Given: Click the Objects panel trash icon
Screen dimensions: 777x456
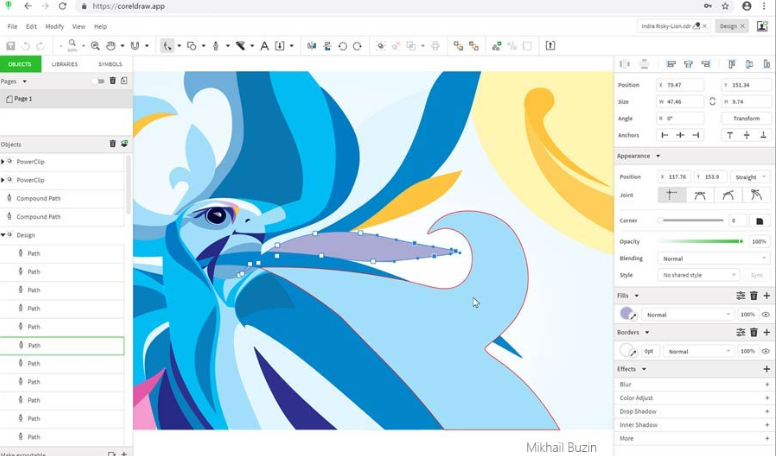Looking at the screenshot, I should tap(112, 144).
